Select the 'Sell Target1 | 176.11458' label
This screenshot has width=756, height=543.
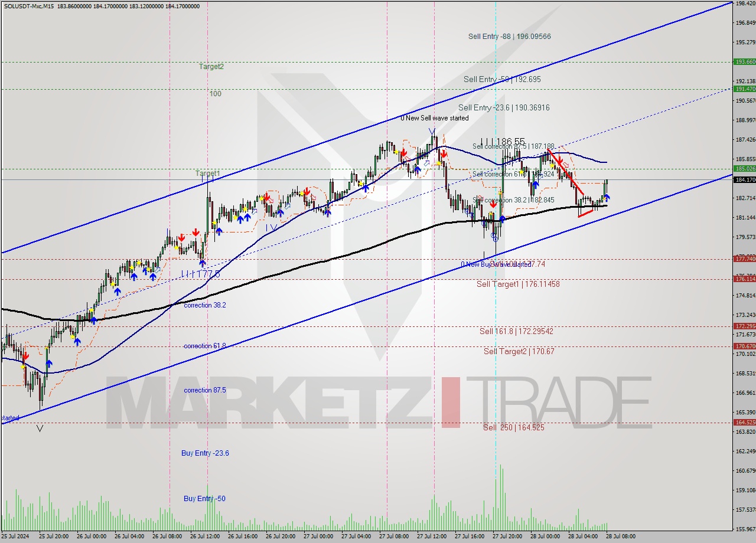518,284
